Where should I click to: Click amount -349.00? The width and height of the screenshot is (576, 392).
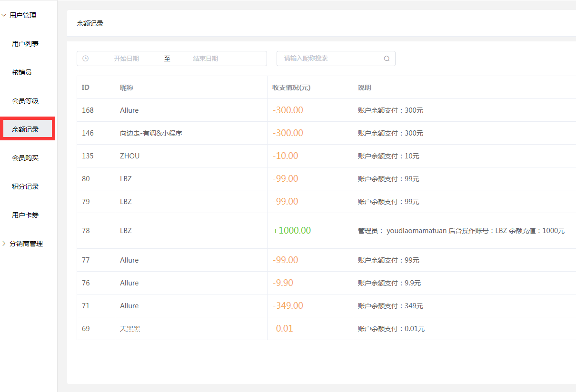288,306
